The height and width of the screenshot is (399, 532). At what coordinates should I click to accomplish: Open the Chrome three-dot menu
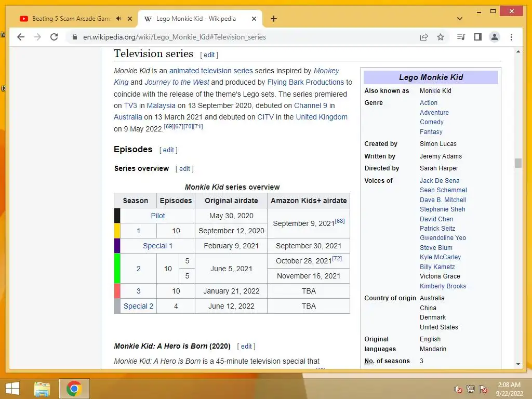[x=511, y=37]
